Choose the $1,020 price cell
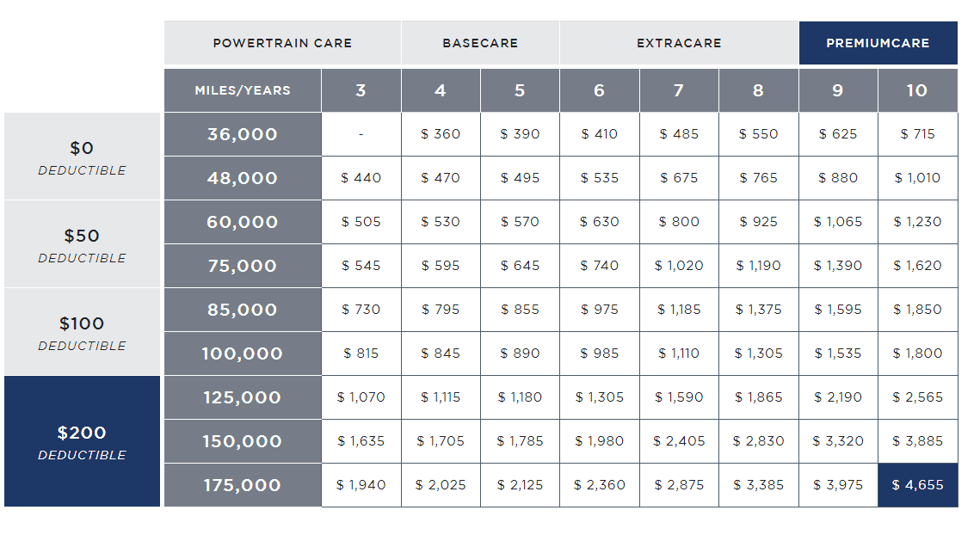980x541 pixels. pos(679,266)
